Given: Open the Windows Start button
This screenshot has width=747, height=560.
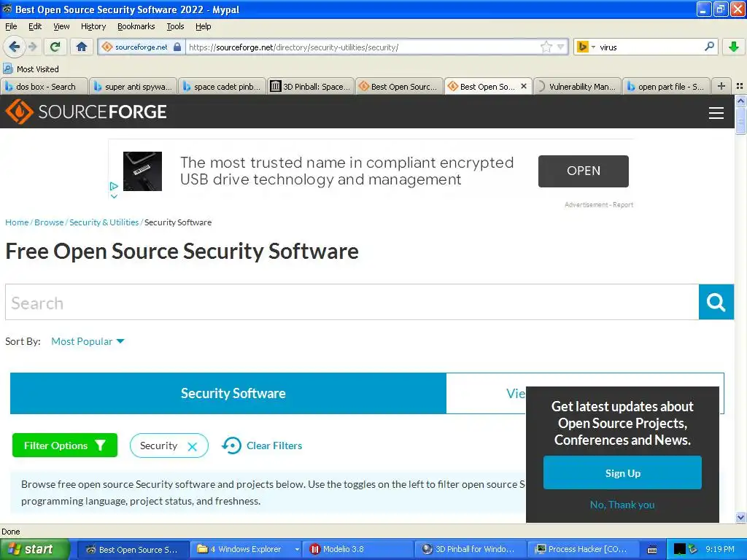Looking at the screenshot, I should coord(34,550).
